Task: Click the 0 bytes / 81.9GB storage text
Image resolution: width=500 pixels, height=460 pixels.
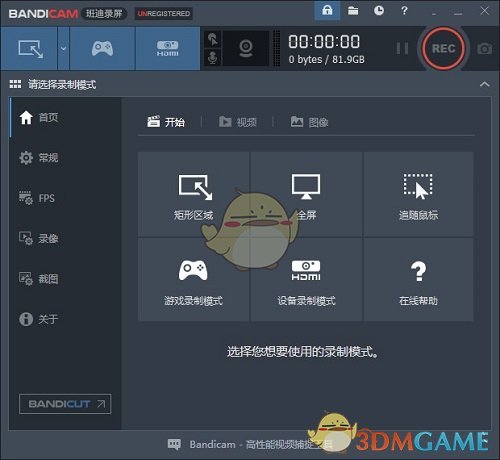Action: click(326, 60)
